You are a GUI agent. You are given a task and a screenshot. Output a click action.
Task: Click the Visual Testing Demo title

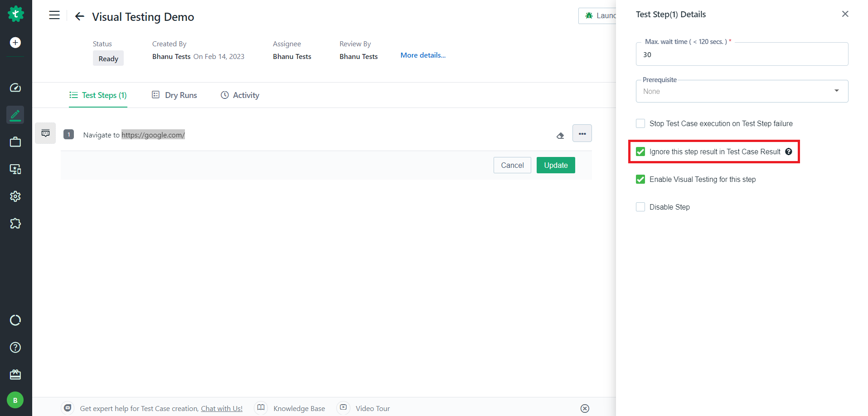tap(143, 17)
